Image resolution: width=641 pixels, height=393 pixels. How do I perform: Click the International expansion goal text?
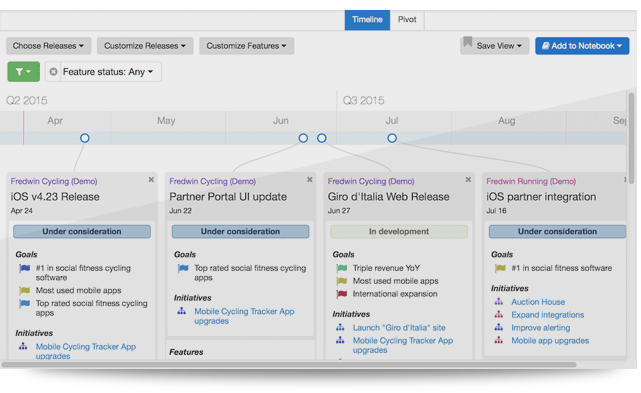tap(395, 294)
